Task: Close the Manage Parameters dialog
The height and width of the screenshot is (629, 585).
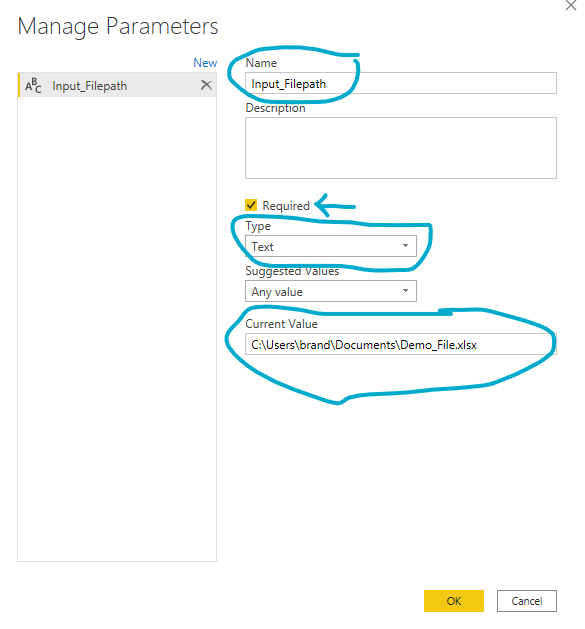Action: tap(571, 6)
